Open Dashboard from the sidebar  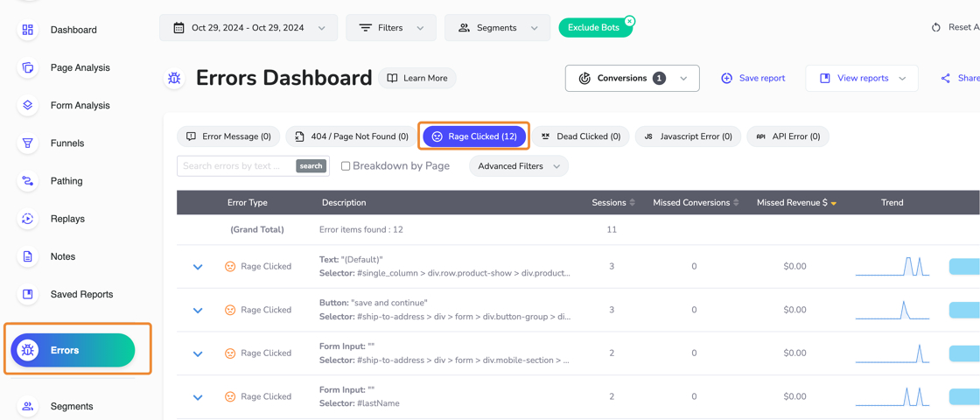tap(28, 30)
